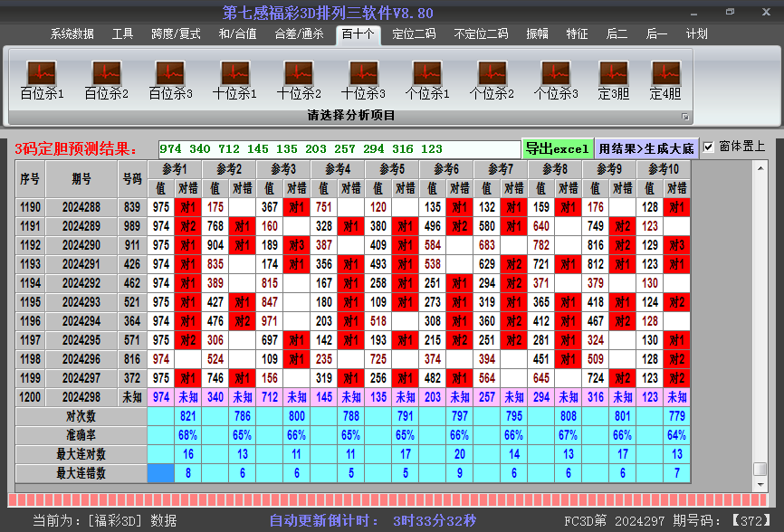Choose the 定3胆 analysis icon

(x=614, y=80)
